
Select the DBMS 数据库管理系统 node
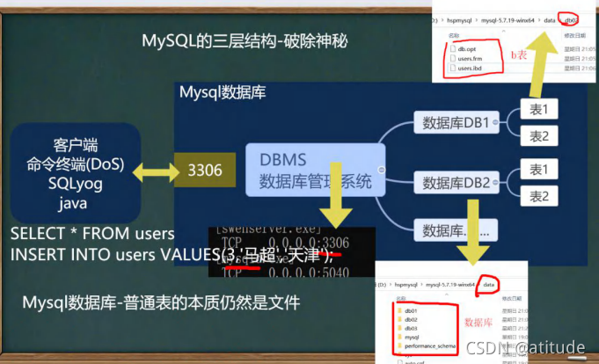315,170
